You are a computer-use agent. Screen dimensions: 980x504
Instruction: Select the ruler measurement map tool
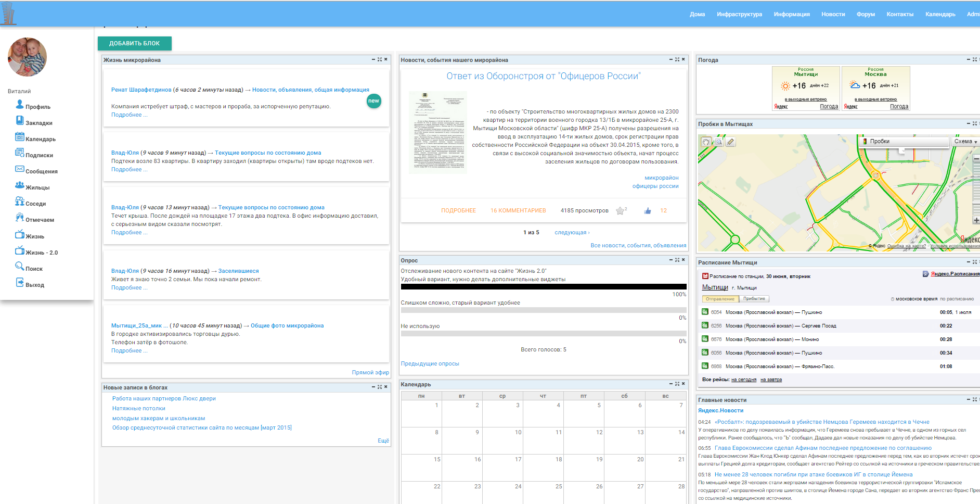[x=730, y=142]
